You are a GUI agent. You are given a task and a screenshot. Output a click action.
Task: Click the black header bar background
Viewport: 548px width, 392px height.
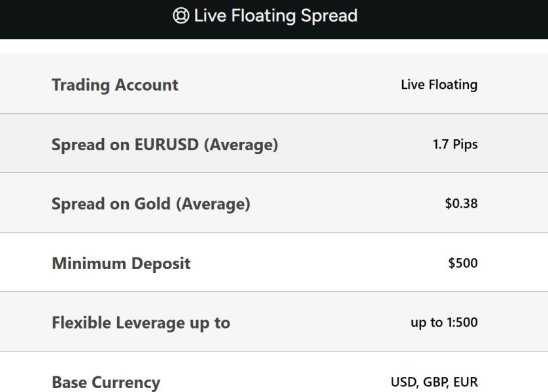458,18
